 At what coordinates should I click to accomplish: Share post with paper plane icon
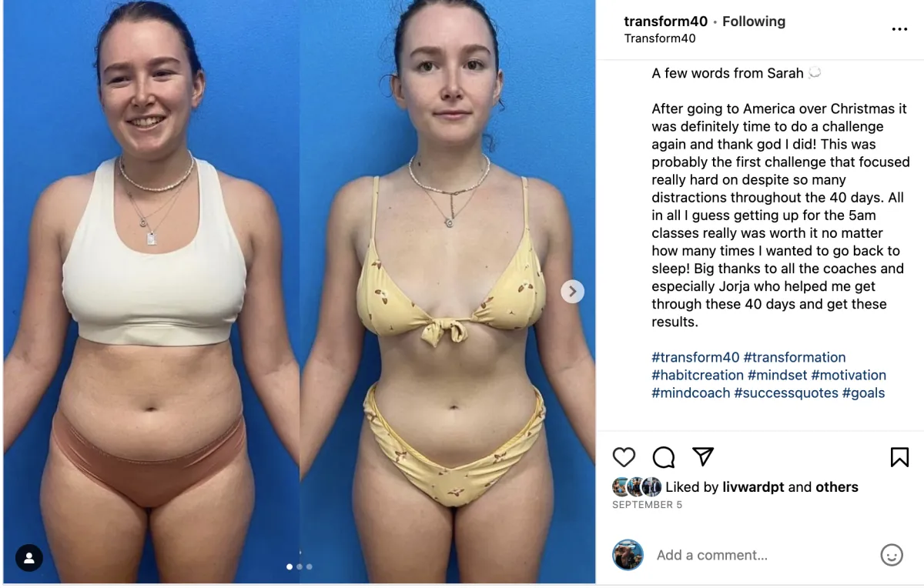click(703, 456)
